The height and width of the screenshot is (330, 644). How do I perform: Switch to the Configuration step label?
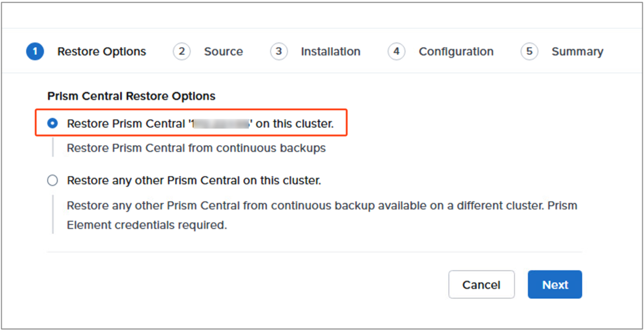pos(456,52)
